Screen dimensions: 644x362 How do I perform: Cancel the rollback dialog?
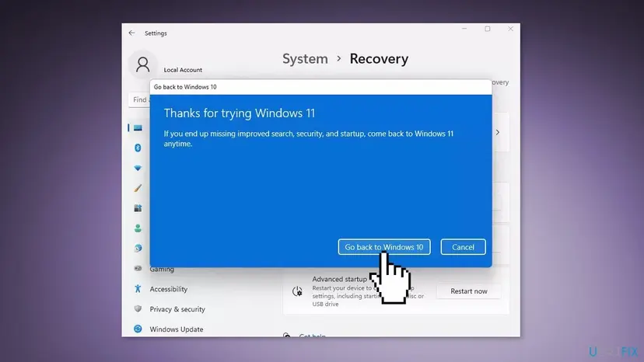pyautogui.click(x=463, y=247)
